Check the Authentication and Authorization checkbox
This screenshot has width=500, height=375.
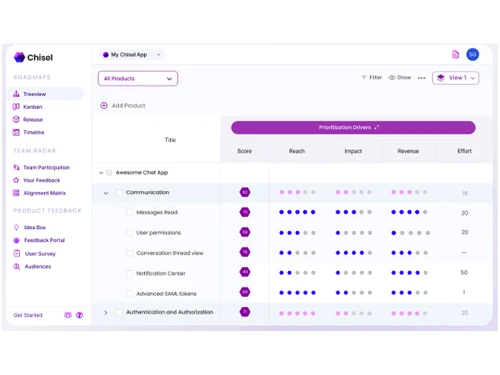click(x=119, y=312)
